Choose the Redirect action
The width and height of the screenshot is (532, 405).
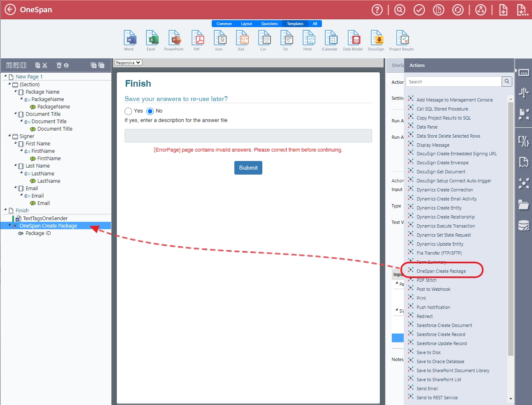click(424, 316)
